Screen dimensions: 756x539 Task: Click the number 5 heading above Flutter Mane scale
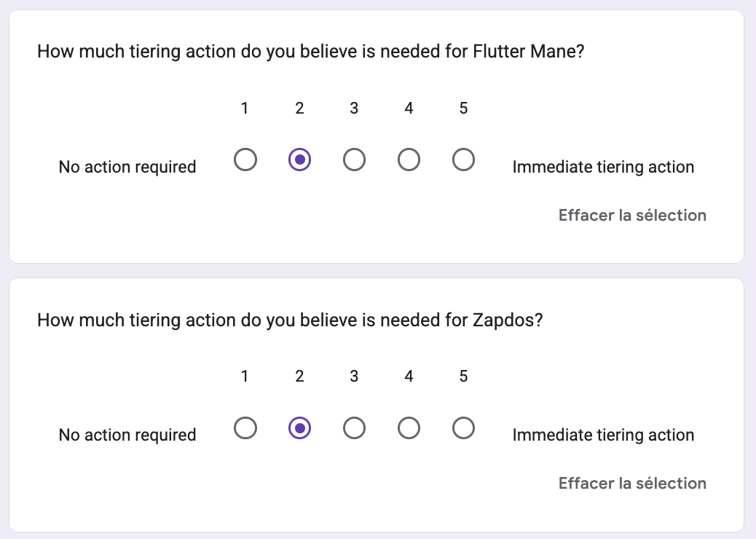pyautogui.click(x=463, y=108)
